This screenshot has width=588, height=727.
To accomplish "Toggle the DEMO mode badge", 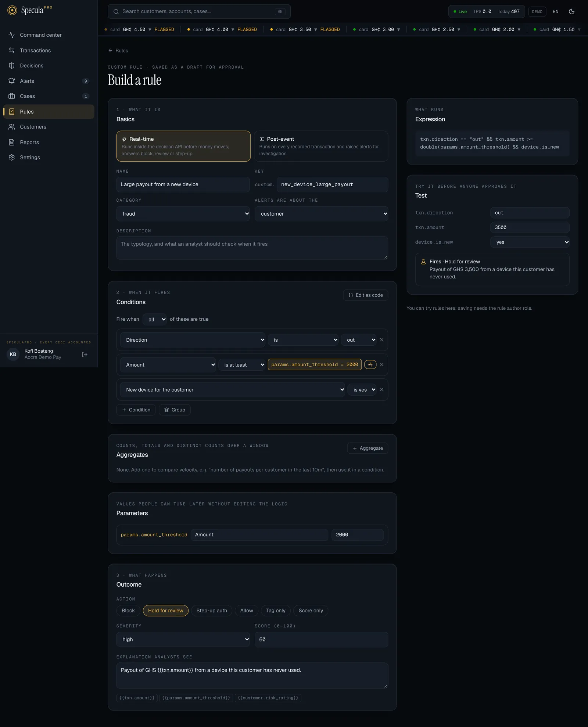I will point(537,12).
